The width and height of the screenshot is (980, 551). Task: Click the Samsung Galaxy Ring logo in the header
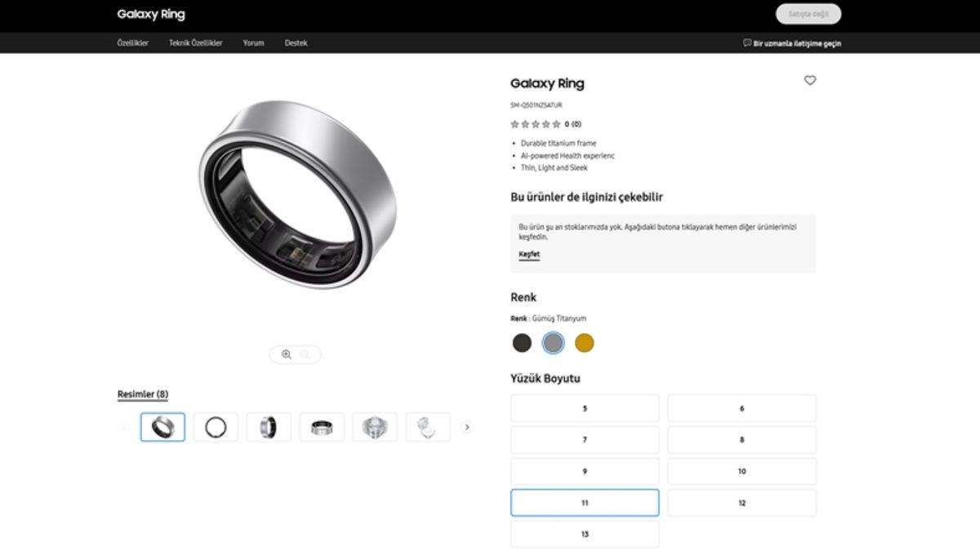pyautogui.click(x=152, y=14)
